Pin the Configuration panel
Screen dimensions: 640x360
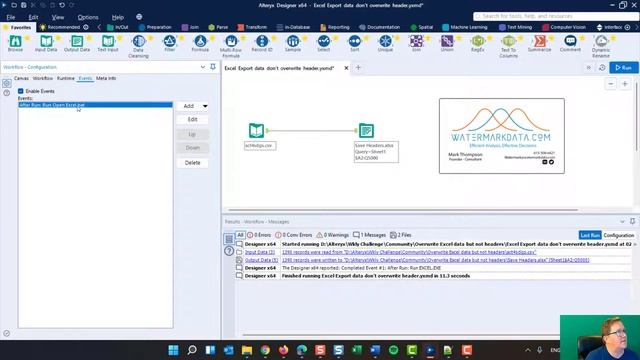213,67
